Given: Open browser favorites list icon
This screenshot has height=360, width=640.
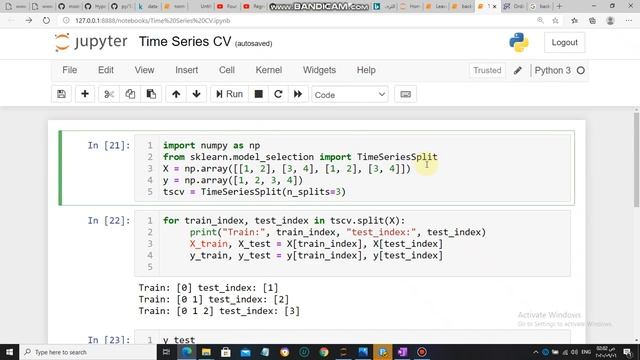Looking at the screenshot, I should click(574, 20).
